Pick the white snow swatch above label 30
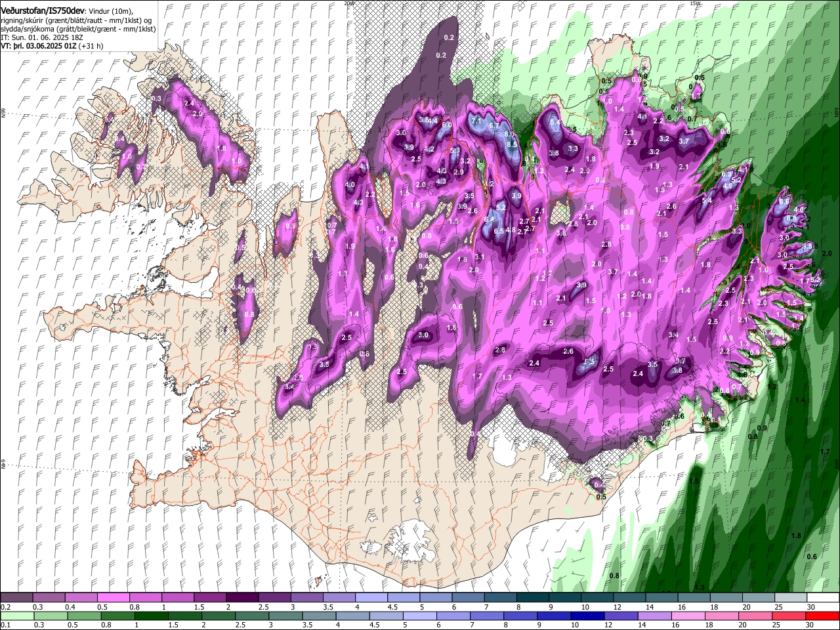 (x=824, y=598)
